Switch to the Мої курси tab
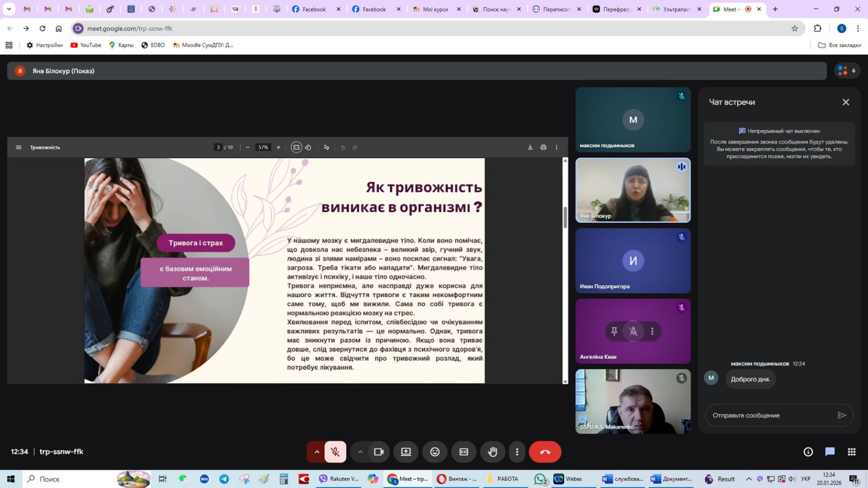The image size is (868, 488). tap(435, 9)
